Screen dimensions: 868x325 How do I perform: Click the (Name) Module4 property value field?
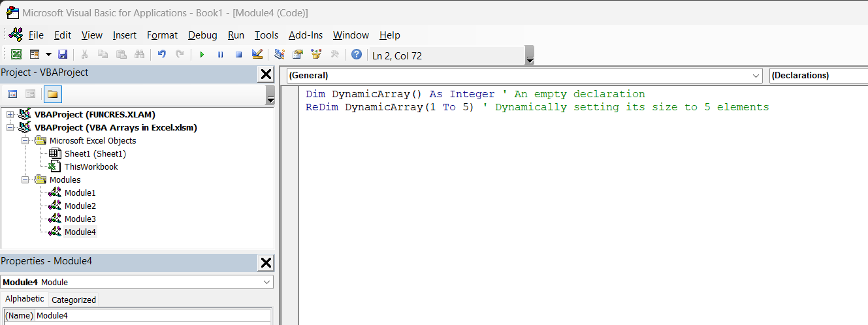pyautogui.click(x=153, y=316)
